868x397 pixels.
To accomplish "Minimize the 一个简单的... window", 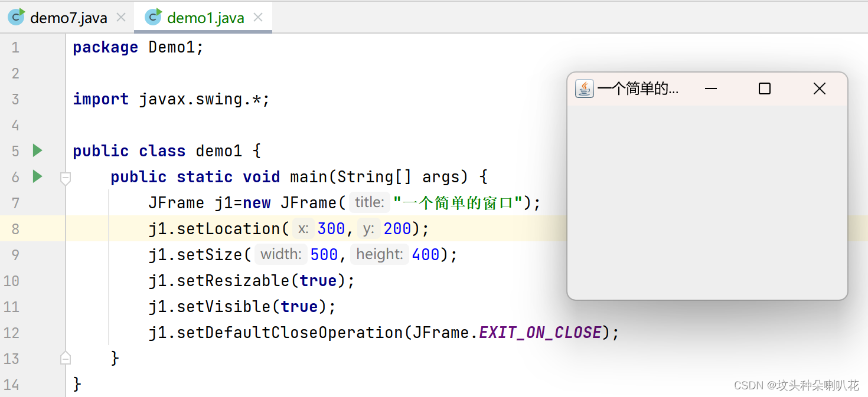I will 711,88.
